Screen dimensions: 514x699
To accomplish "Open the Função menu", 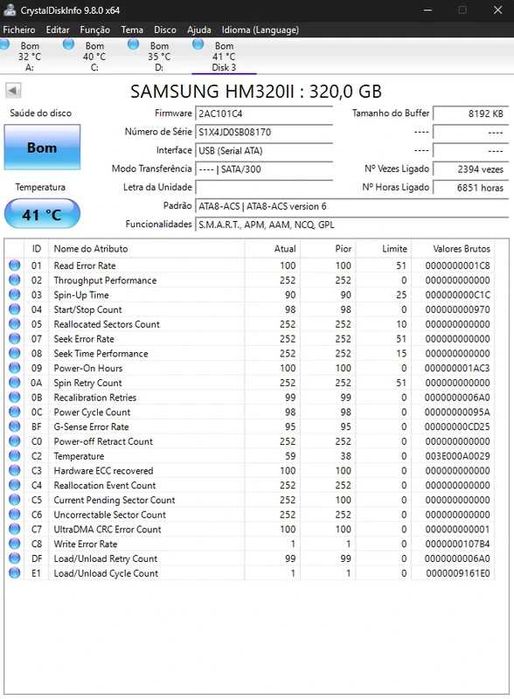I will 95,30.
